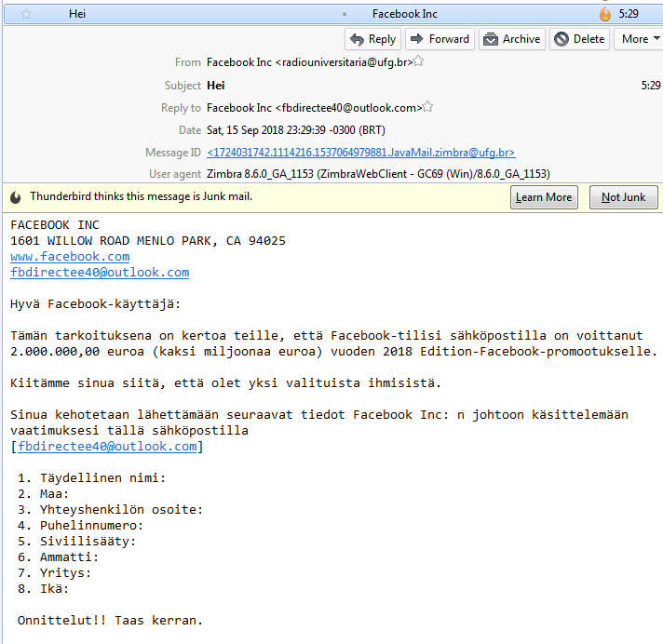Open the More actions dropdown

pos(639,39)
